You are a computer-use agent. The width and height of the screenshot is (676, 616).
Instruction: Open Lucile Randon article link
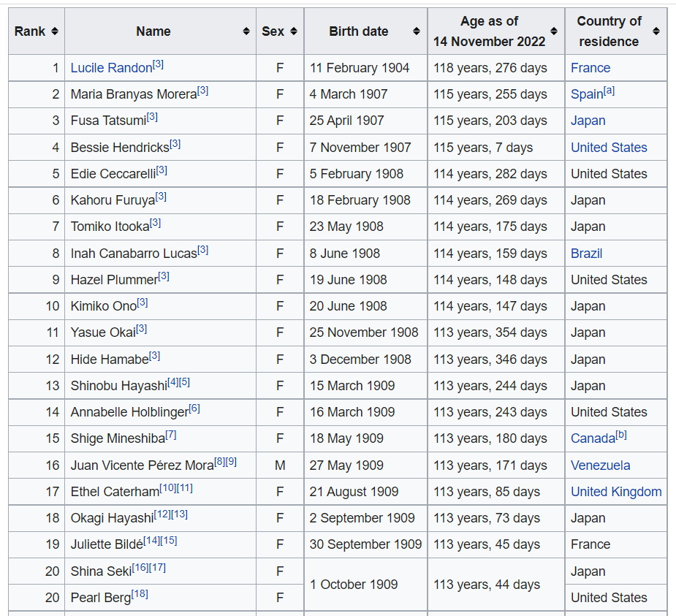[111, 68]
